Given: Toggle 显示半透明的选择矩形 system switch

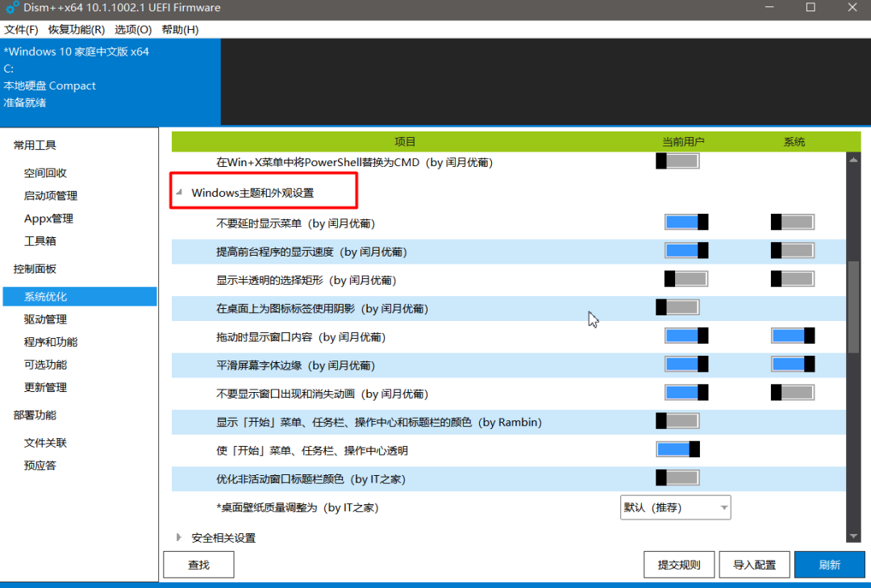Looking at the screenshot, I should coord(793,278).
